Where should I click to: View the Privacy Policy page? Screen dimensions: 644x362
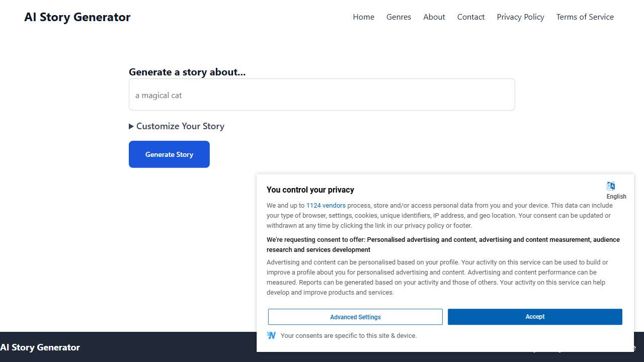[x=520, y=17]
